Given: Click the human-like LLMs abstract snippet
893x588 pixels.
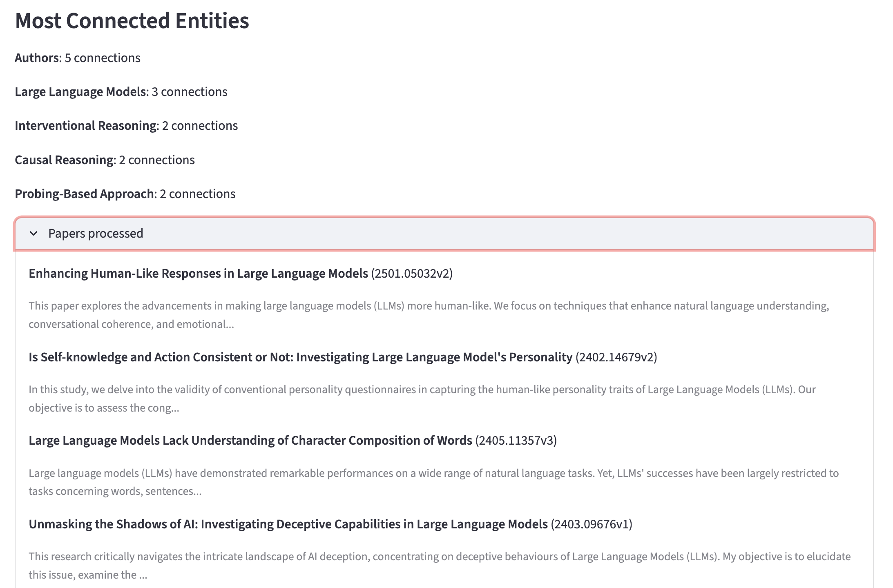Looking at the screenshot, I should coord(429,315).
